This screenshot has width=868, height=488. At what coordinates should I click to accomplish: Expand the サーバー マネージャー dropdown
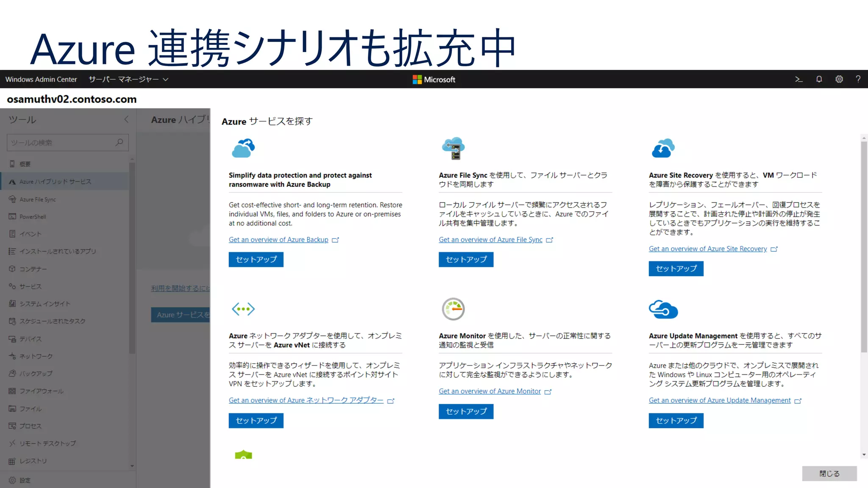[x=128, y=79]
